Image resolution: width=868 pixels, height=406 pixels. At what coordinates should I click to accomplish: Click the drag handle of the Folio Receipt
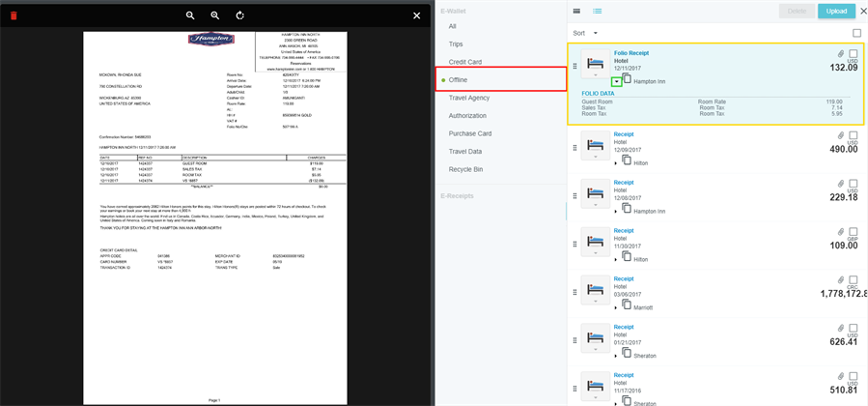574,67
